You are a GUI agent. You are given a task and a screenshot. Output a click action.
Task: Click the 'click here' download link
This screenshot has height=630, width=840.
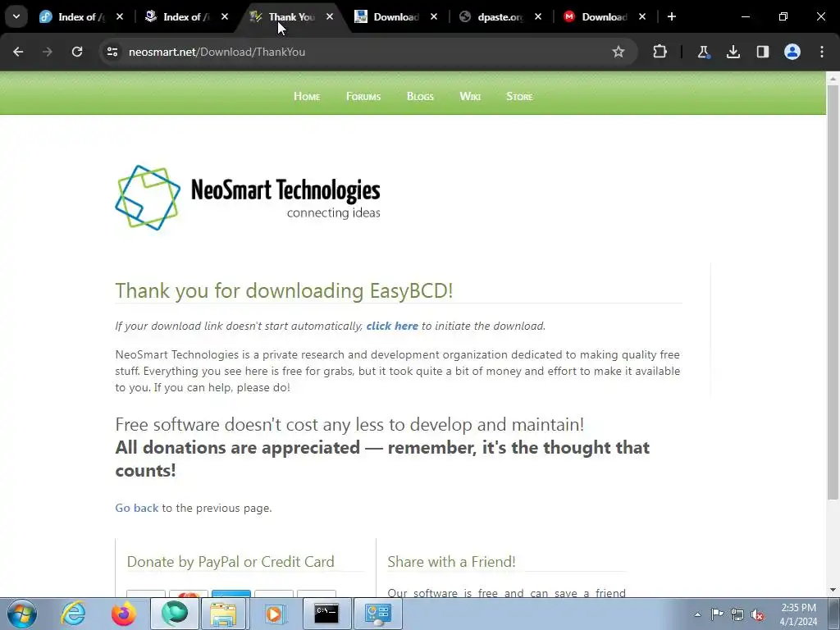[x=392, y=326]
